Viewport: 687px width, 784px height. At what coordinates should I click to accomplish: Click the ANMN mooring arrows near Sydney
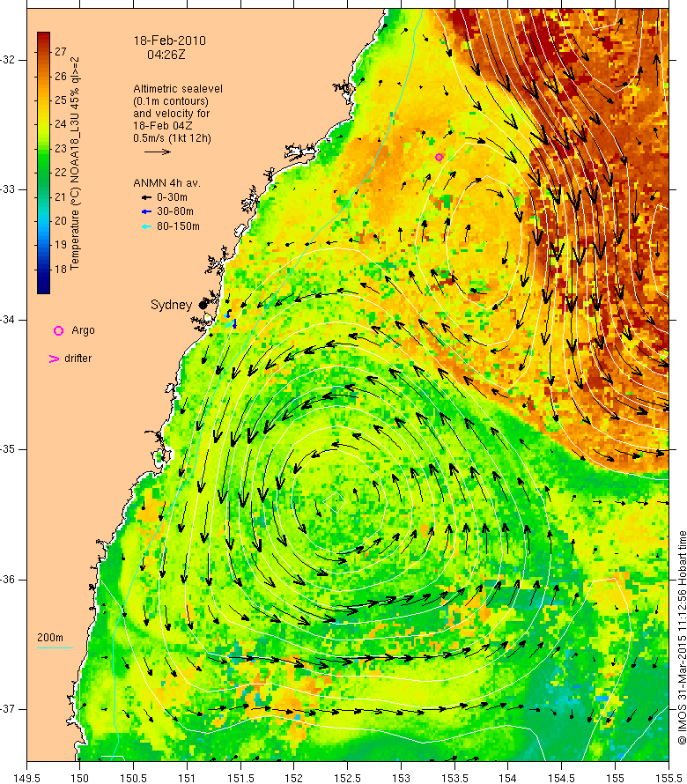(x=231, y=319)
